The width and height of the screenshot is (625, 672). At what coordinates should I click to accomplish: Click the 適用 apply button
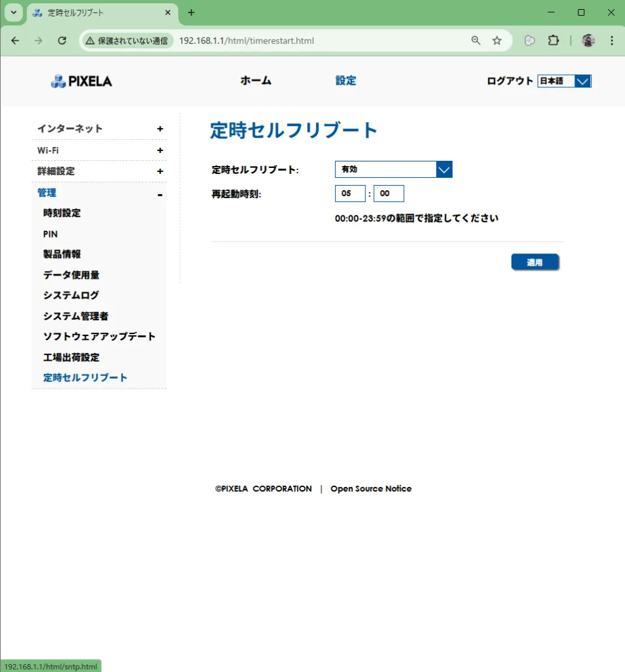(x=535, y=262)
